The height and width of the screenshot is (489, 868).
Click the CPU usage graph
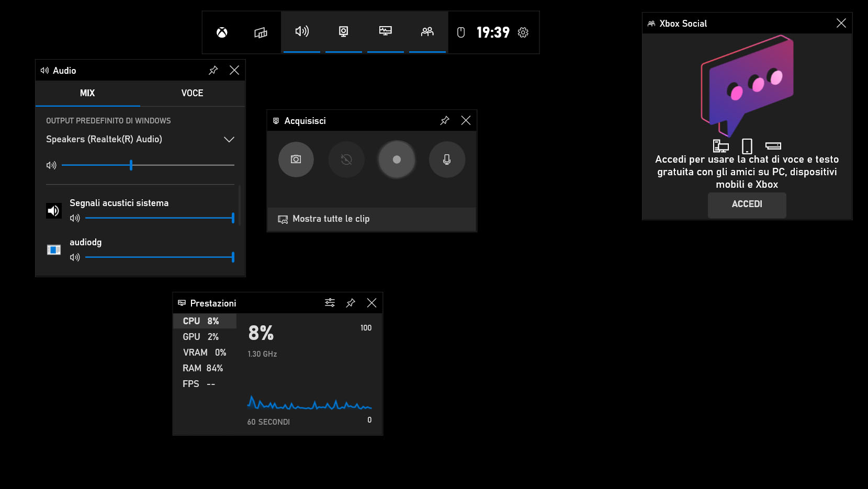pos(309,403)
